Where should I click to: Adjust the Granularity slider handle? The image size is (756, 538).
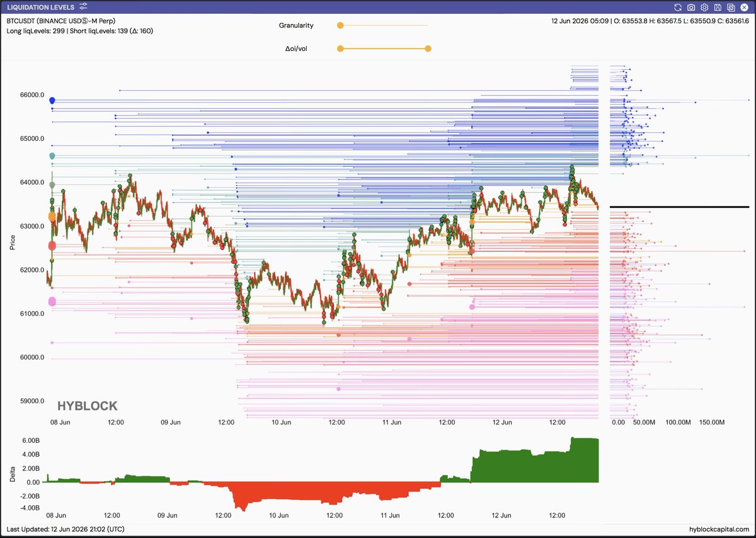(340, 26)
